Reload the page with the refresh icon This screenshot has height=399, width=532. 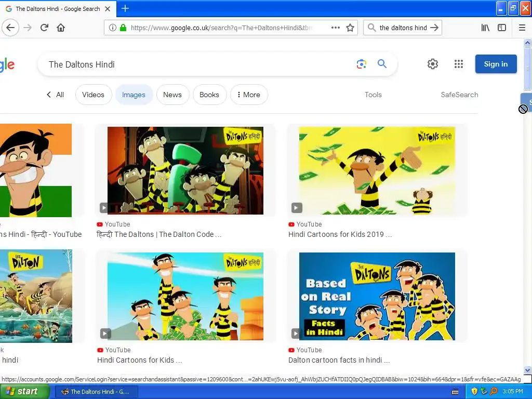click(44, 28)
